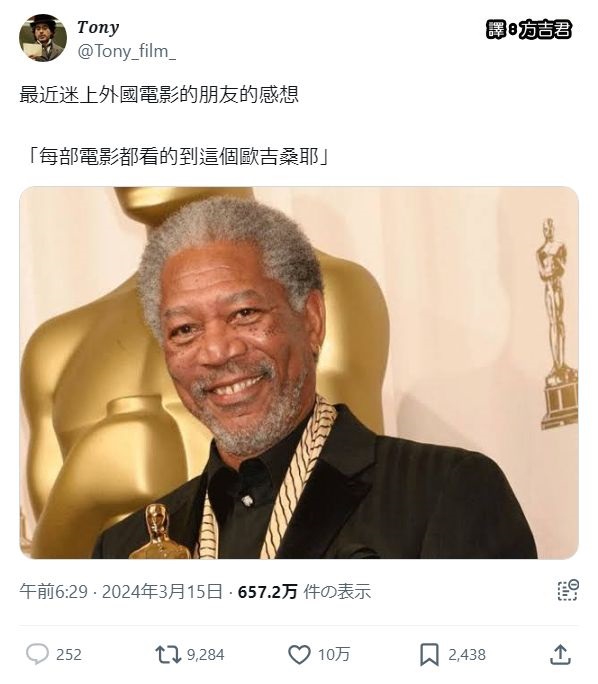
Task: Click the 午前6:29 timestamp
Action: pos(53,592)
